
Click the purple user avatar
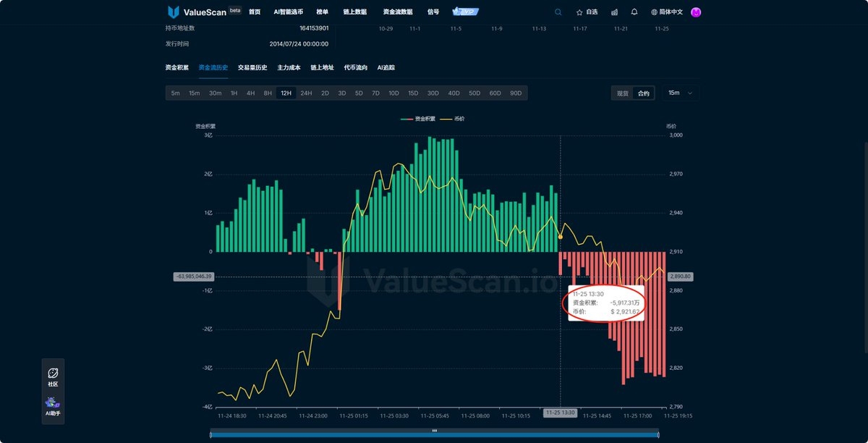pyautogui.click(x=696, y=12)
